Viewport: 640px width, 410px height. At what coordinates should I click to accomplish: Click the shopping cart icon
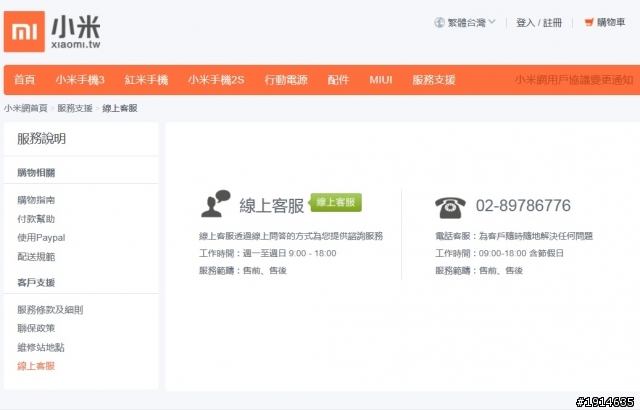tap(589, 22)
